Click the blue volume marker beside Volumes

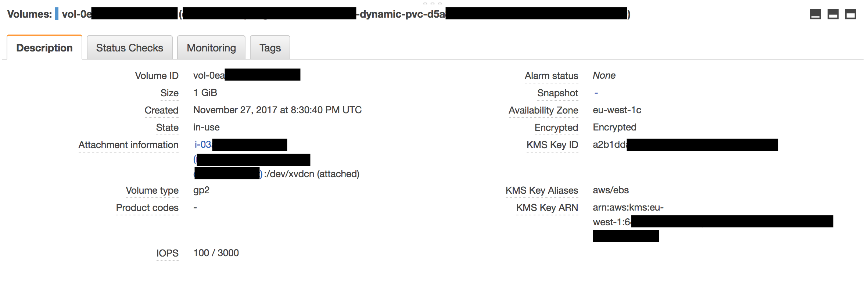pos(57,14)
